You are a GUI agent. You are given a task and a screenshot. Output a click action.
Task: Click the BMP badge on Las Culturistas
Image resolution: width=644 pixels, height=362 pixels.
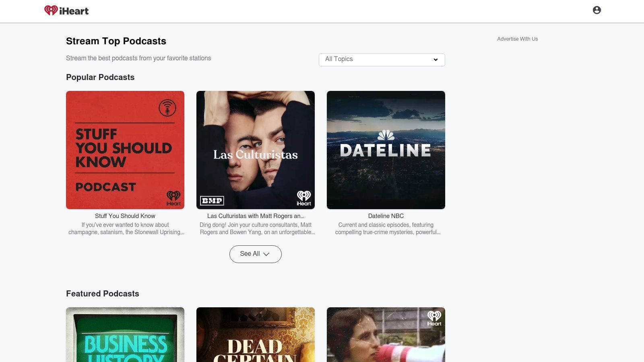pyautogui.click(x=212, y=200)
